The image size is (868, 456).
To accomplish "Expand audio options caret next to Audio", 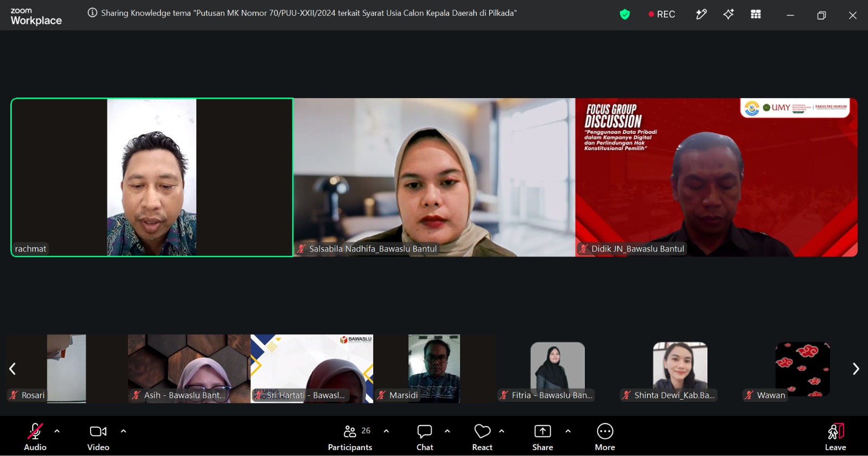I will coord(57,432).
